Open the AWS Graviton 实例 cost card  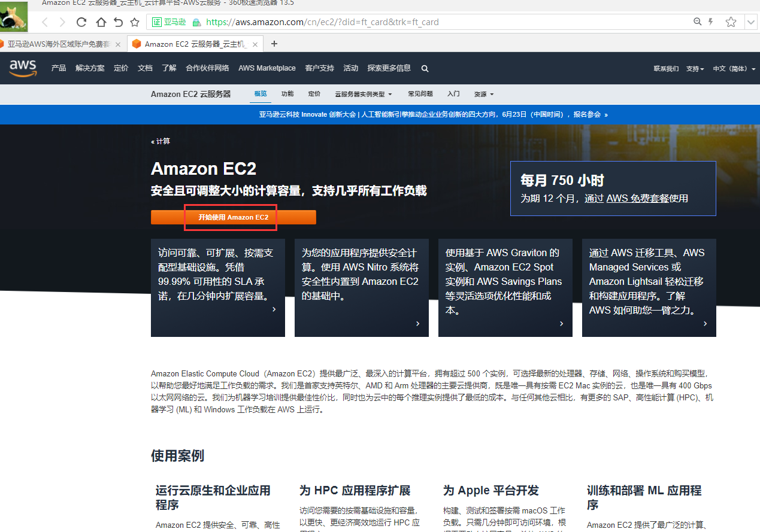point(505,288)
